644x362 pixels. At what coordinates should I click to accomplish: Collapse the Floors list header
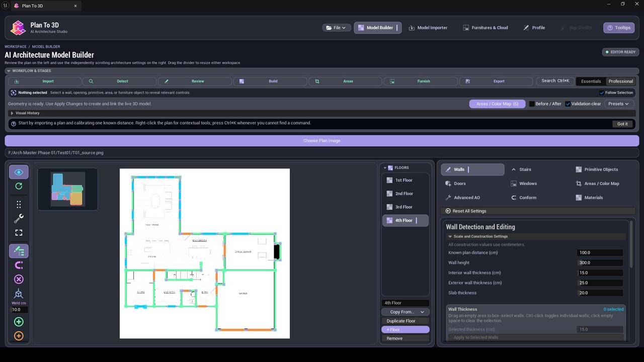tap(385, 168)
